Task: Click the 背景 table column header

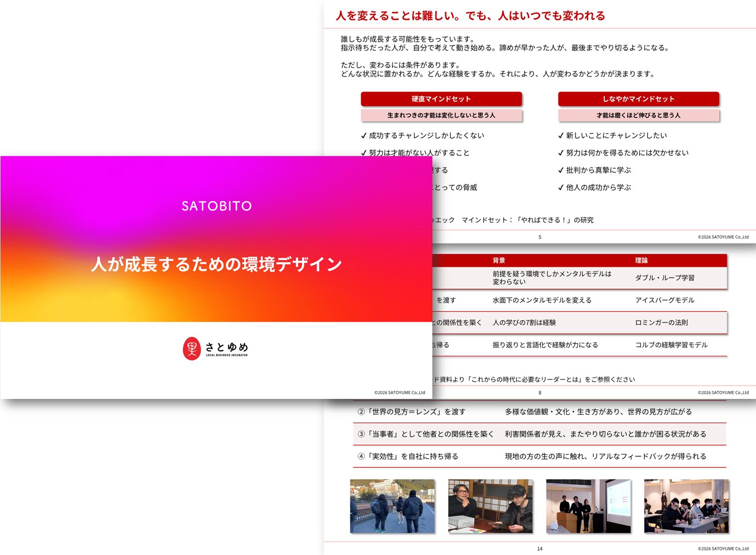Action: tap(499, 260)
